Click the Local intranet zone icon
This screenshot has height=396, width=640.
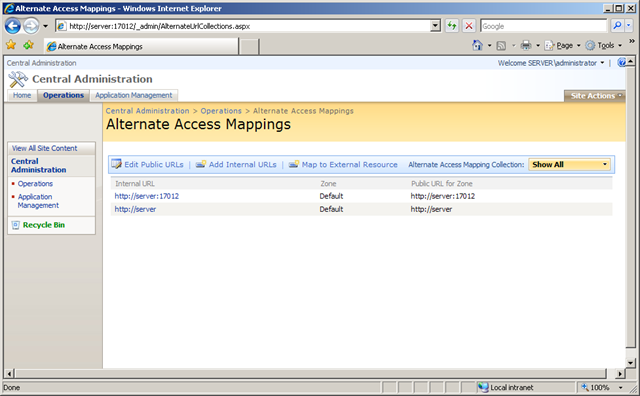click(x=483, y=387)
